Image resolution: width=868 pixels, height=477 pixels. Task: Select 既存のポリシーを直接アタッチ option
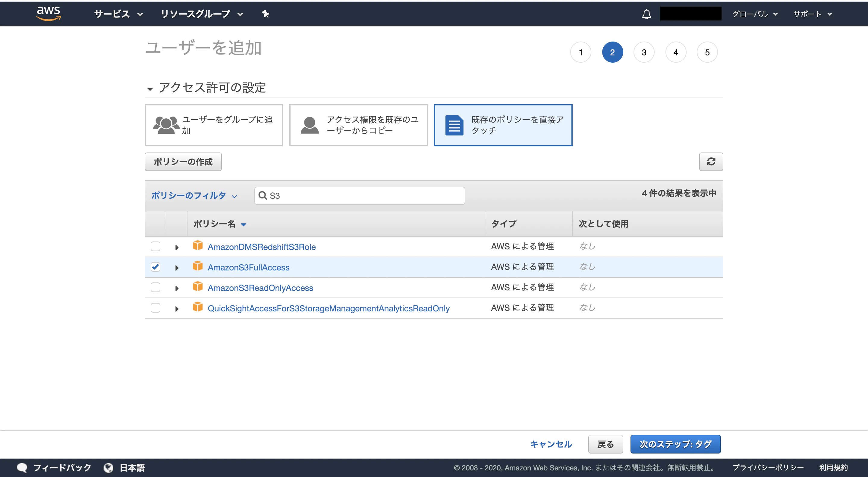click(x=503, y=125)
